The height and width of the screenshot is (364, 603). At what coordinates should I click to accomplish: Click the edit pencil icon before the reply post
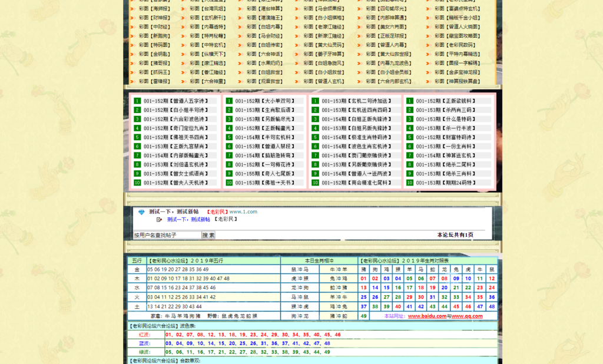point(160,220)
